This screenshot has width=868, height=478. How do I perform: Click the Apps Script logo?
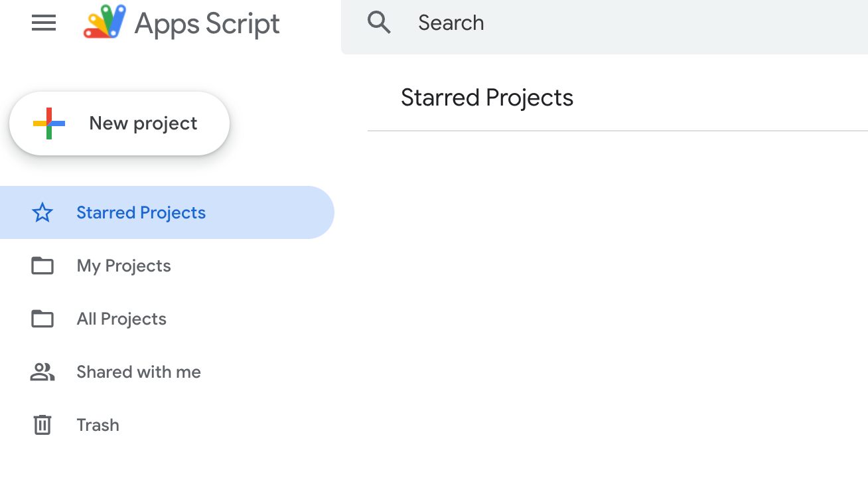pyautogui.click(x=104, y=23)
